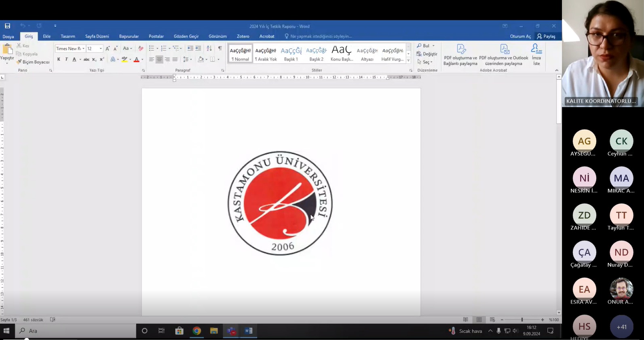Apply superscript formatting
The width and height of the screenshot is (644, 340).
pos(102,59)
